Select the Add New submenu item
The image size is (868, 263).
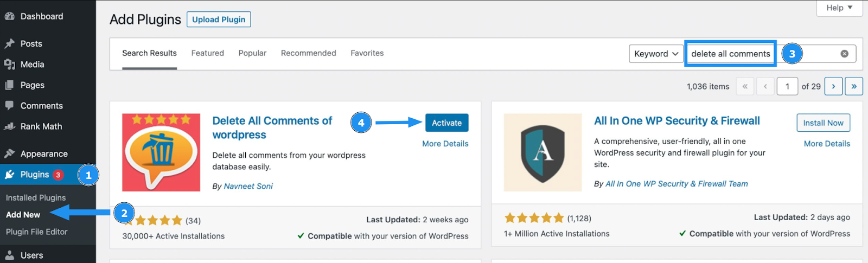click(23, 215)
